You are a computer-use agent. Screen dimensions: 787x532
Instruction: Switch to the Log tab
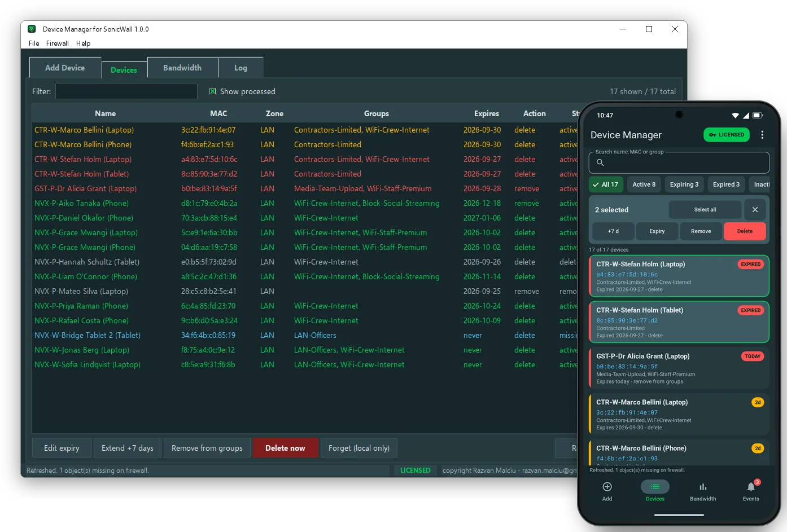point(241,68)
